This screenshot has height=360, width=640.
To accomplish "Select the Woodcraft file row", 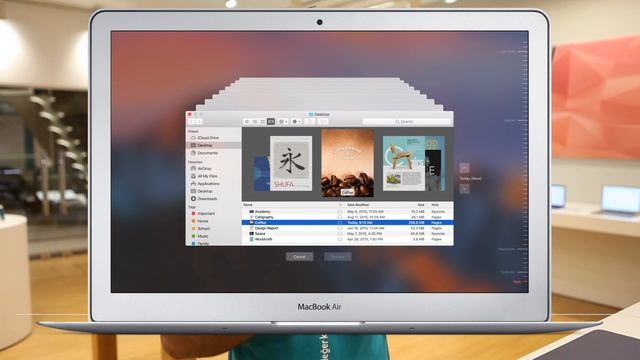I will tap(347, 239).
